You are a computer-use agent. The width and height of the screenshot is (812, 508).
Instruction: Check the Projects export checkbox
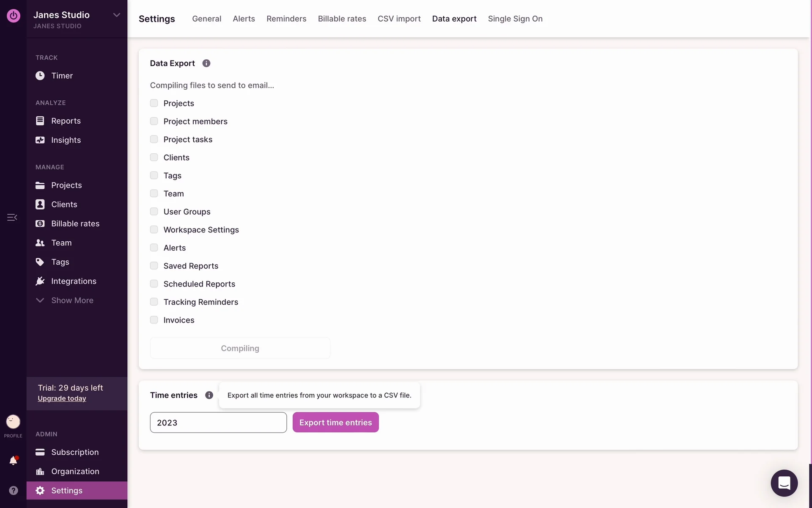point(154,103)
